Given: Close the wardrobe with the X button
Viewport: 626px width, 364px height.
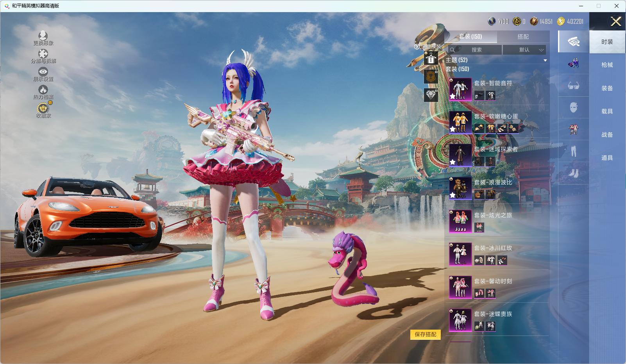Looking at the screenshot, I should coord(616,21).
